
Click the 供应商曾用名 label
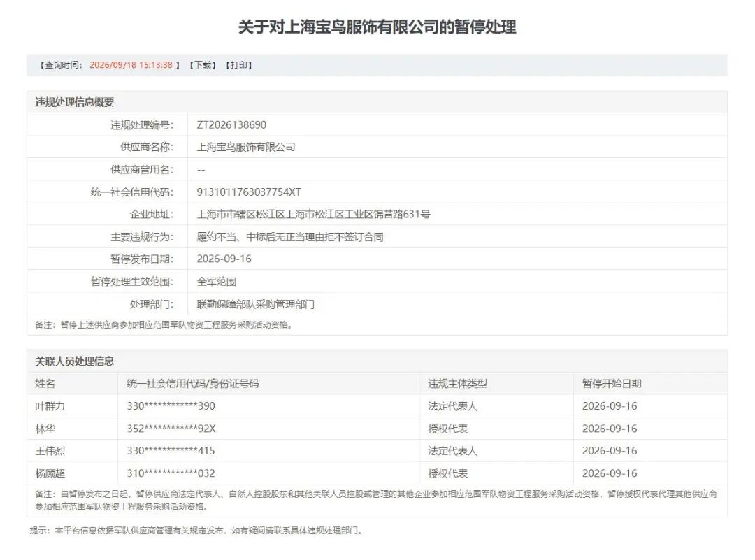click(x=141, y=169)
